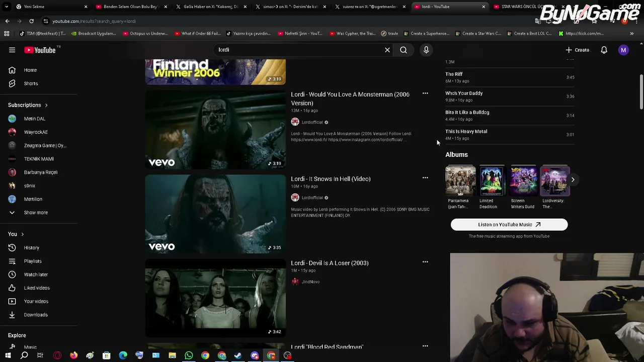Open the YouTube hamburger guide menu
The width and height of the screenshot is (644, 362).
pyautogui.click(x=12, y=50)
